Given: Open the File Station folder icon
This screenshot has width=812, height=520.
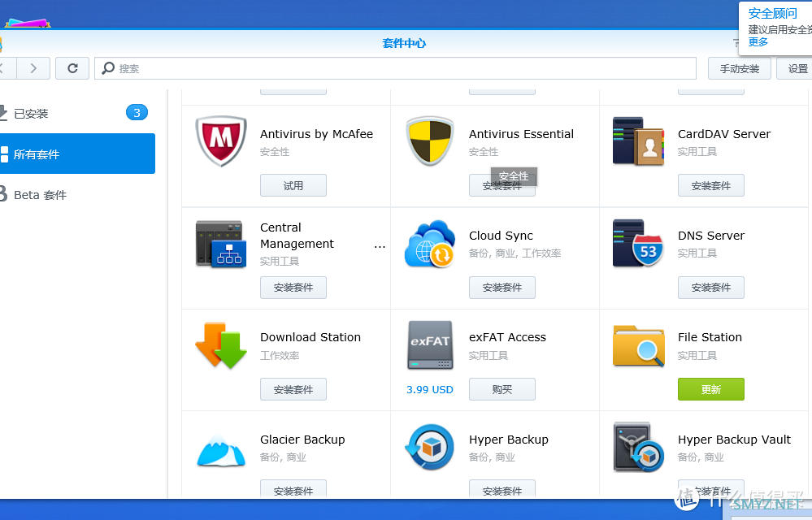Looking at the screenshot, I should (x=639, y=345).
